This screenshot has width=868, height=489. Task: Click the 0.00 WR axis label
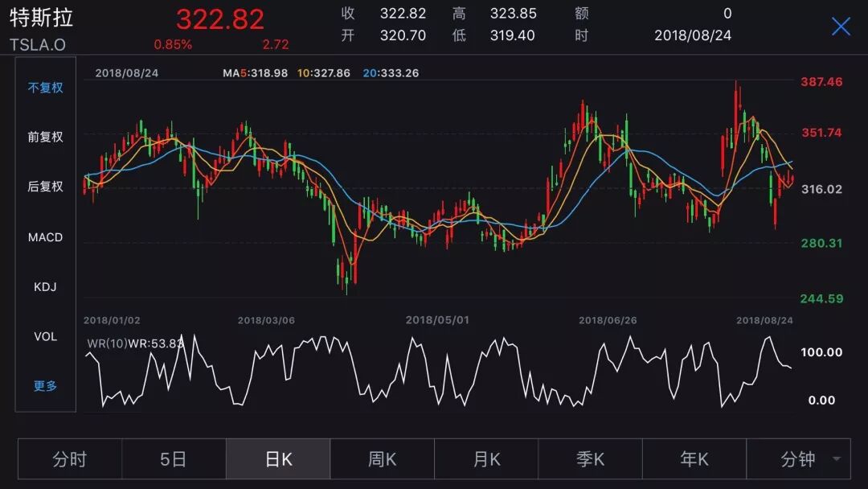(x=821, y=401)
